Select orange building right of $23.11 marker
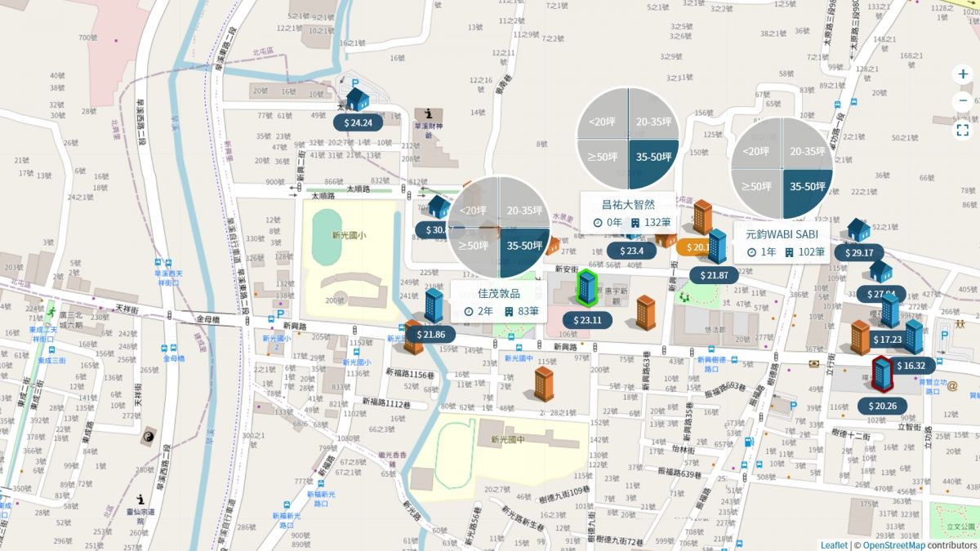The width and height of the screenshot is (980, 551). 646,313
